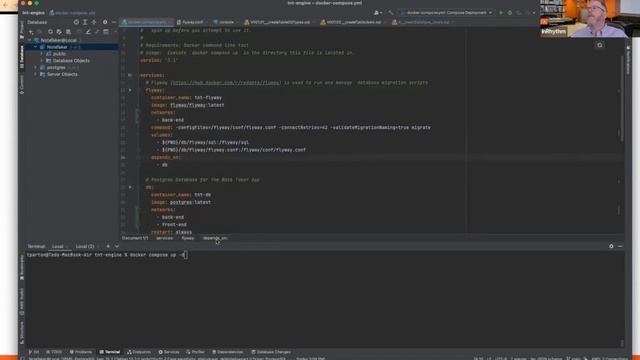This screenshot has width=640, height=360.
Task: Switch to the Local terminal tab
Action: pyautogui.click(x=58, y=246)
